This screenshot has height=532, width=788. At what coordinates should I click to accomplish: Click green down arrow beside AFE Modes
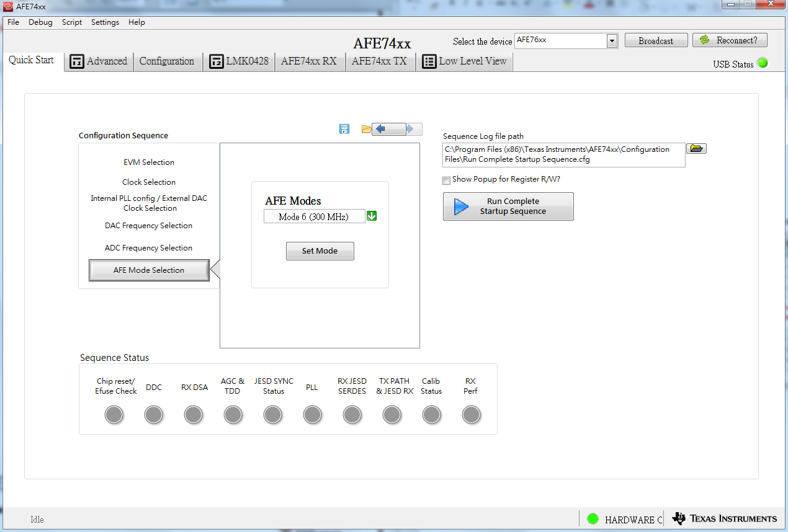(x=372, y=216)
